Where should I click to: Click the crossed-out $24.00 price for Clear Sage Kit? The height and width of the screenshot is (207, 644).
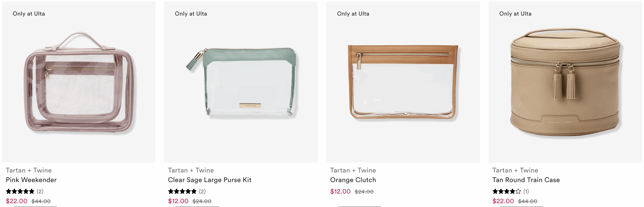coord(202,201)
